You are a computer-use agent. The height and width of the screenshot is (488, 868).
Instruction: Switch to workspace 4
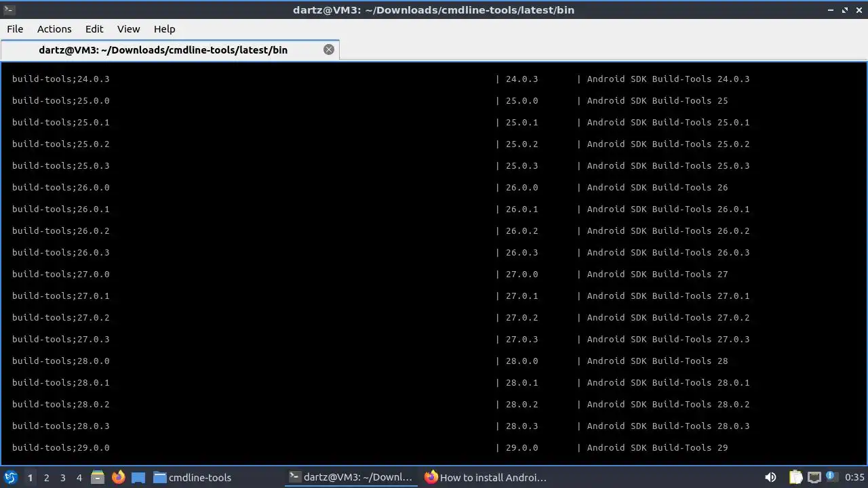(79, 478)
